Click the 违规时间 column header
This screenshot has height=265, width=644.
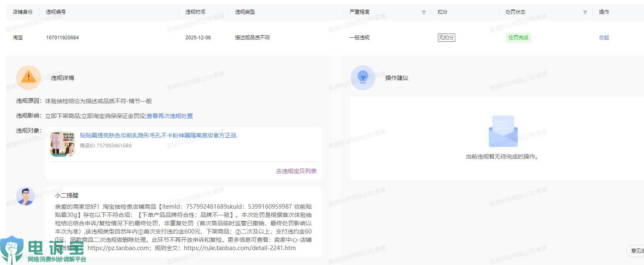click(x=195, y=12)
